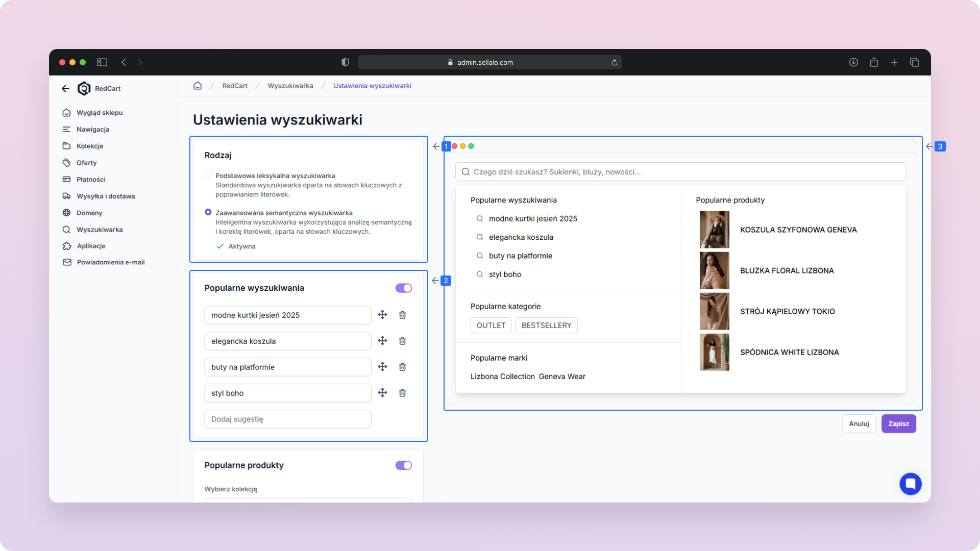
Task: Open Oferty in the sidebar
Action: point(86,163)
